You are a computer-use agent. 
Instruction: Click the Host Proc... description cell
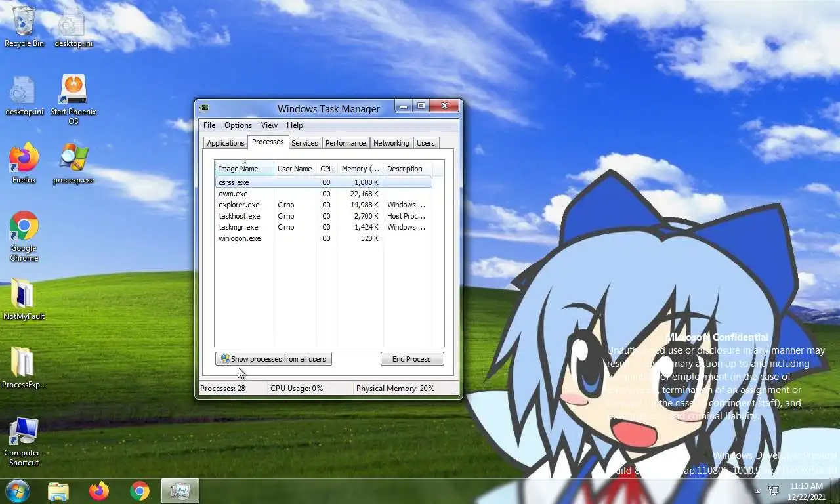click(x=406, y=216)
